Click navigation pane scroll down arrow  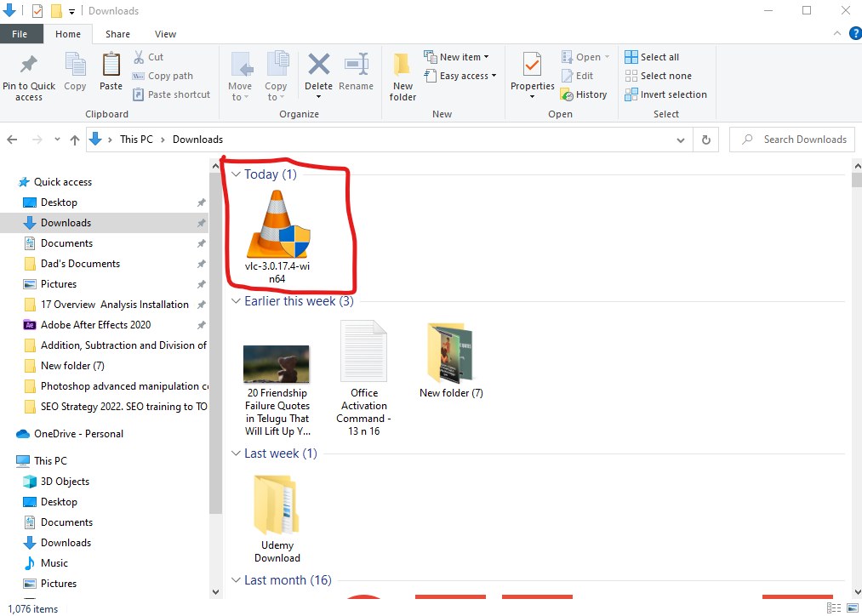[215, 592]
